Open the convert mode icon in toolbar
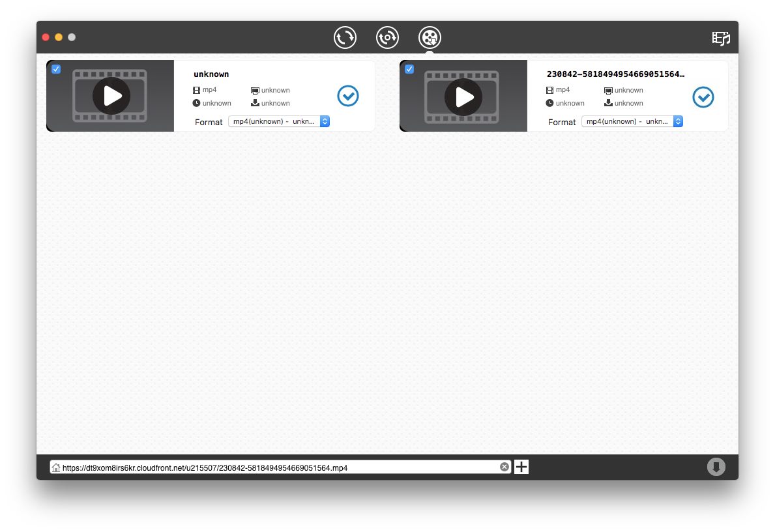The height and width of the screenshot is (532, 775). pyautogui.click(x=345, y=38)
